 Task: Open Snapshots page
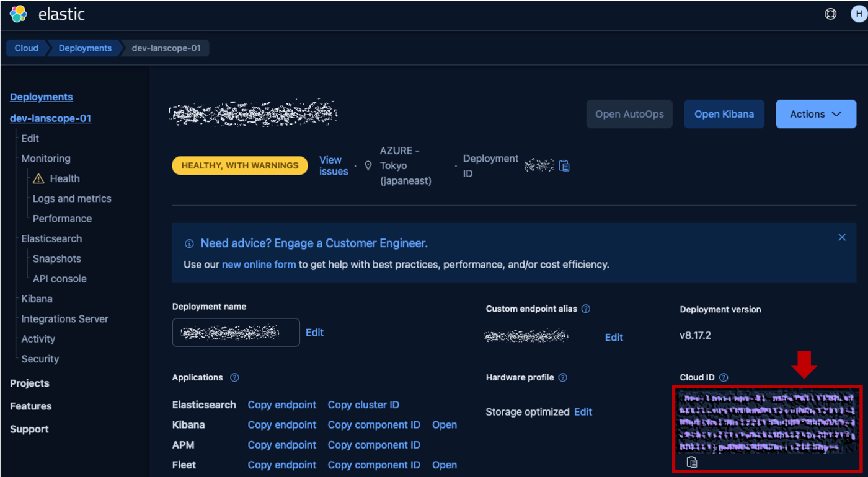[57, 258]
